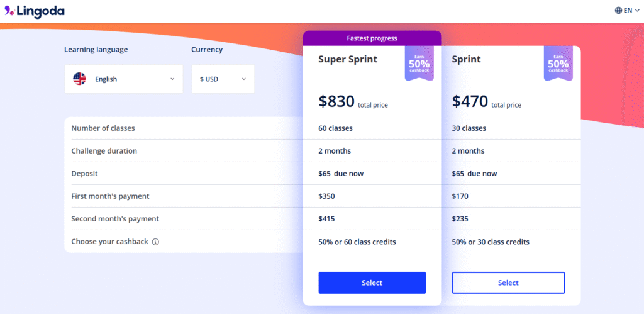Screen dimensions: 644x314
Task: Open the EN site language dropdown
Action: [627, 11]
